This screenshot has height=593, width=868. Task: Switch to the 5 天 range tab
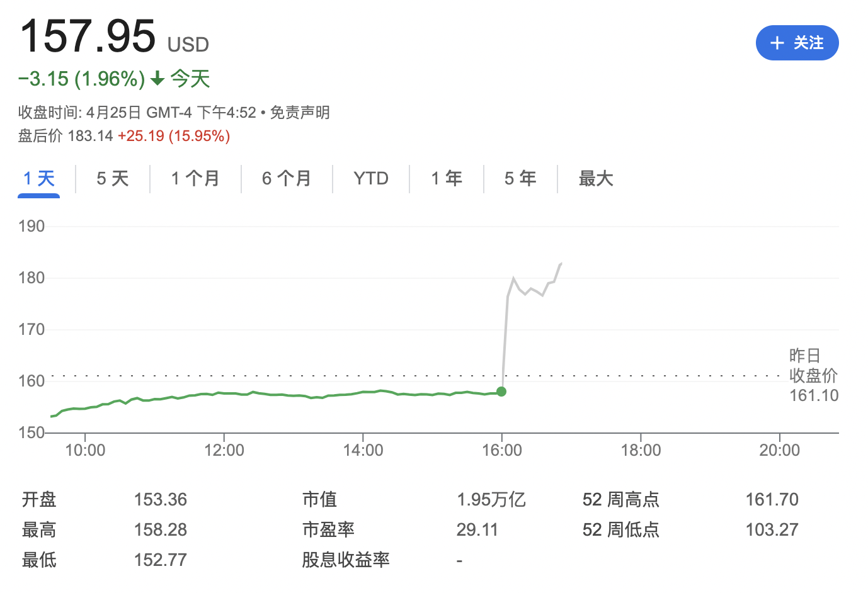coord(113,179)
